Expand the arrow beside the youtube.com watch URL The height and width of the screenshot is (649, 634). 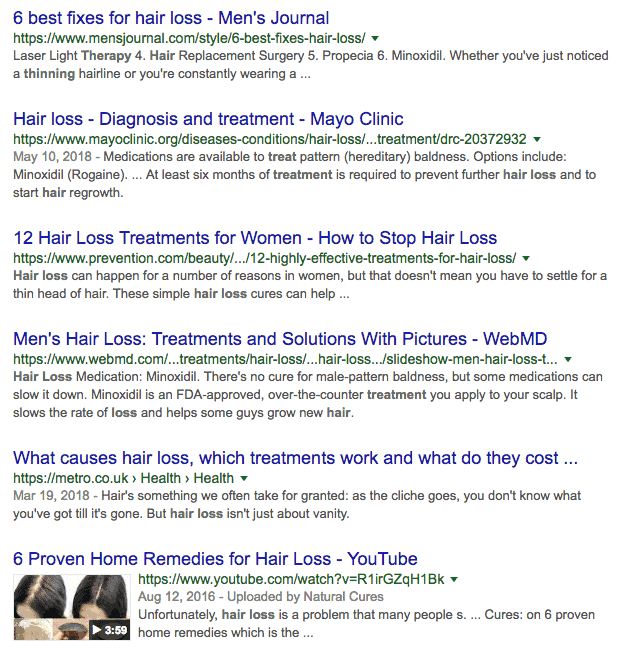click(x=454, y=579)
